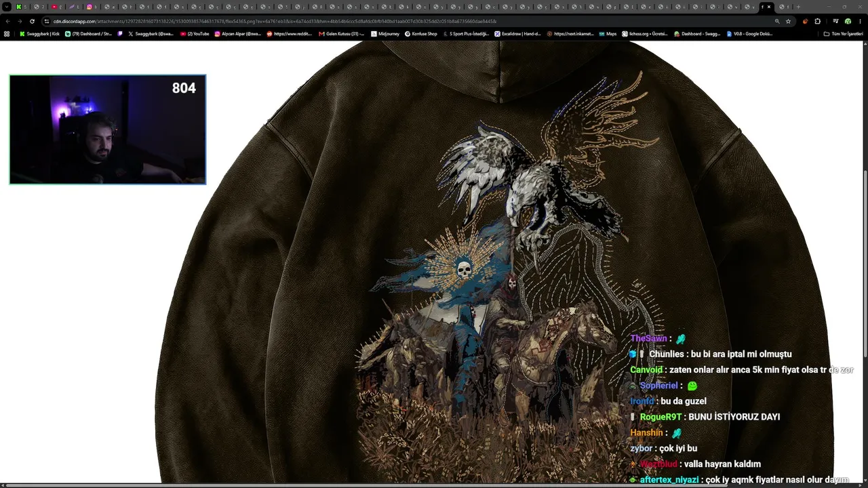Viewport: 868px width, 488px height.
Task: Open the orange extension icon in toolbar
Action: pos(806,21)
